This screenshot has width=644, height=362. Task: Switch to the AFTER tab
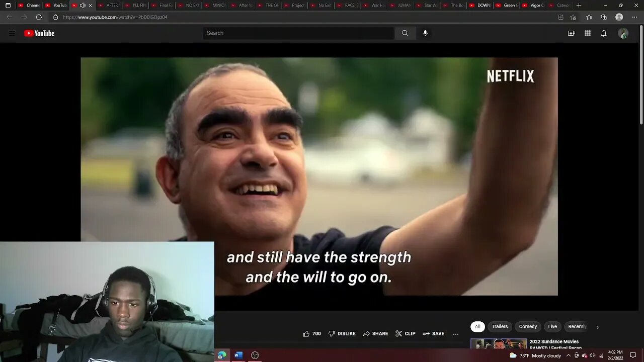(x=109, y=6)
